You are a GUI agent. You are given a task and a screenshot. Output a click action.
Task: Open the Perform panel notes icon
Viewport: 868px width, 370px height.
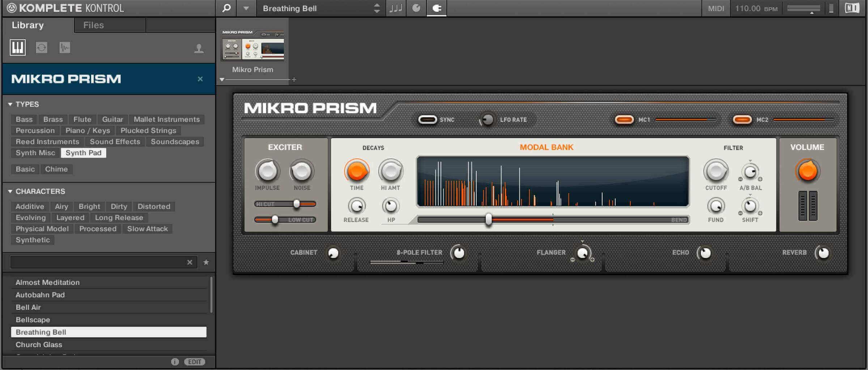[x=396, y=8]
